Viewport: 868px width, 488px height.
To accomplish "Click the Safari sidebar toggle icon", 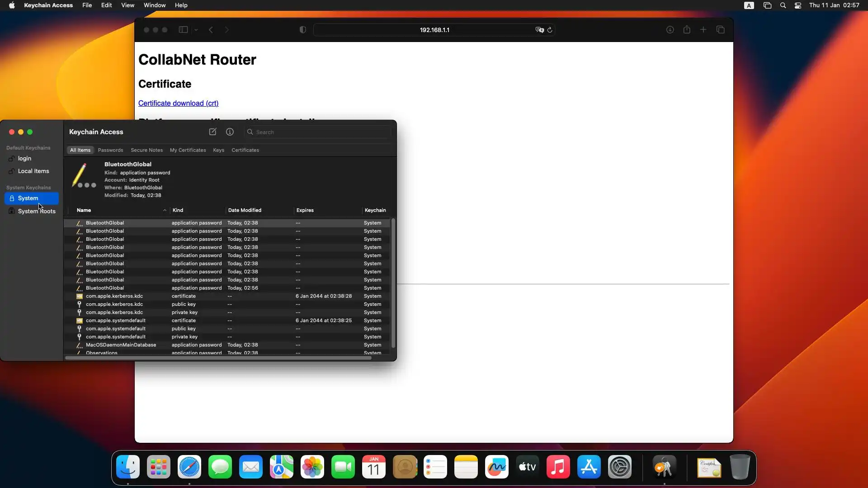I will [183, 30].
